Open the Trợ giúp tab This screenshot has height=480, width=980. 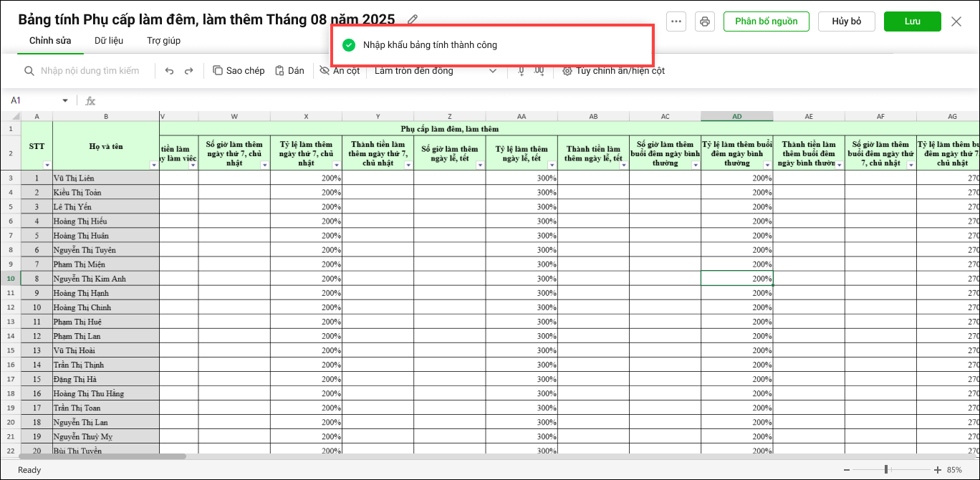click(x=163, y=41)
